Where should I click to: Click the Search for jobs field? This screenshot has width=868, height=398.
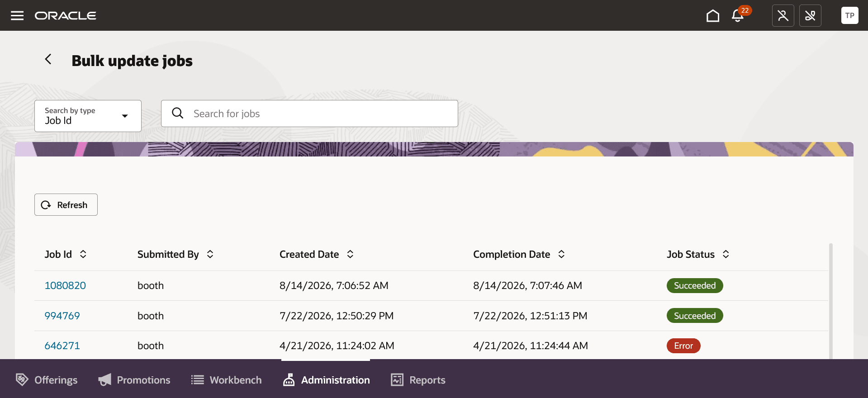pos(309,114)
